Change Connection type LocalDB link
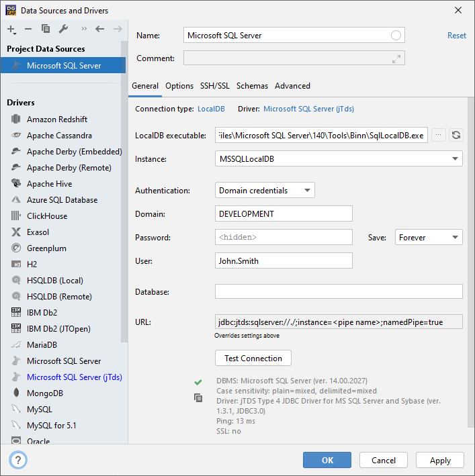Viewport: 475px width, 476px height. (211, 108)
